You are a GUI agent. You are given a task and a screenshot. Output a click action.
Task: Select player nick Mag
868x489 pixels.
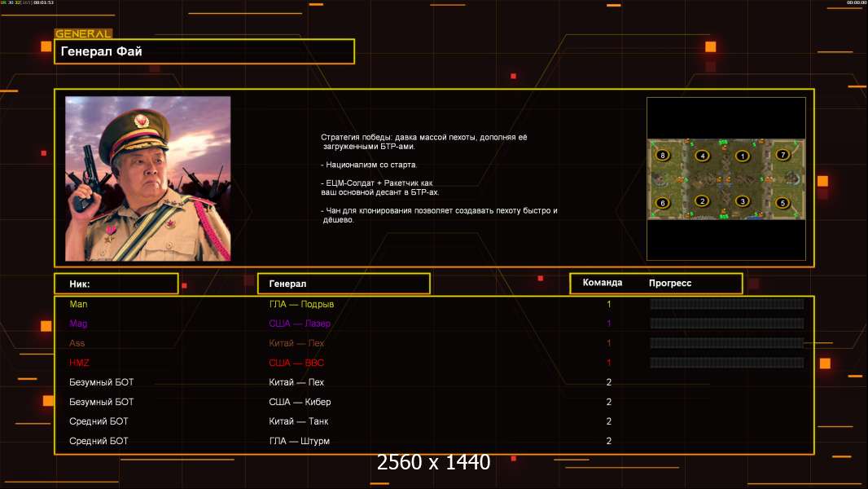[x=78, y=324]
